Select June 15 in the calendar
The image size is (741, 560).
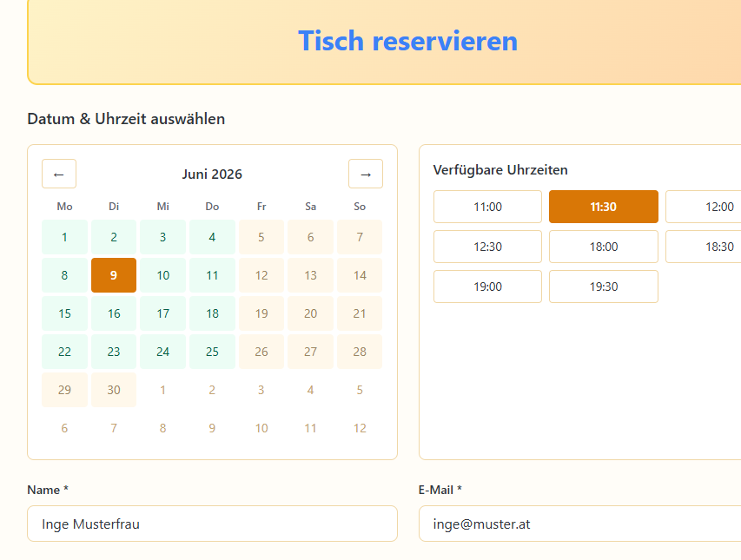coord(65,313)
